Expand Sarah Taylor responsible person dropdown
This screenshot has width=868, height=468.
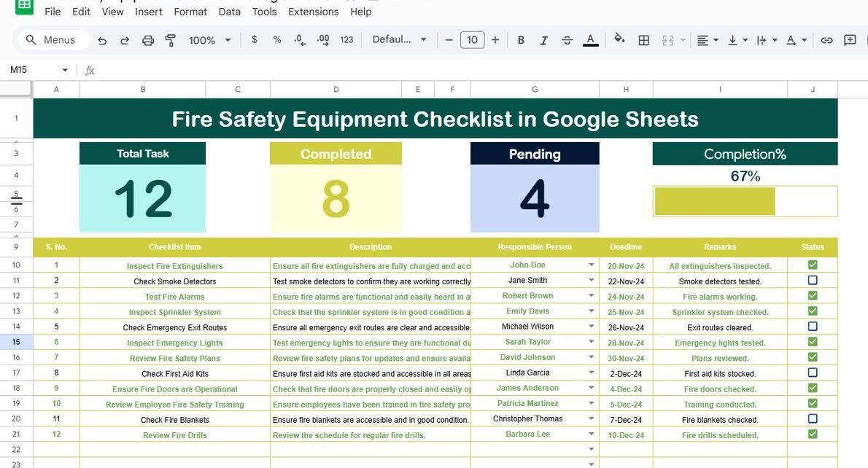tap(592, 342)
